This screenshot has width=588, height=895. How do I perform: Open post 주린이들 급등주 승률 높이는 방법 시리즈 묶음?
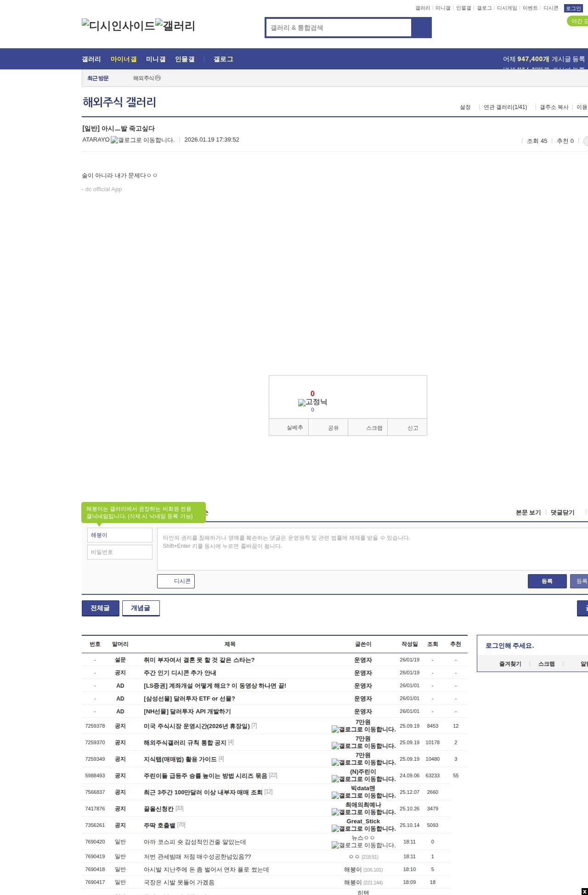(x=205, y=775)
